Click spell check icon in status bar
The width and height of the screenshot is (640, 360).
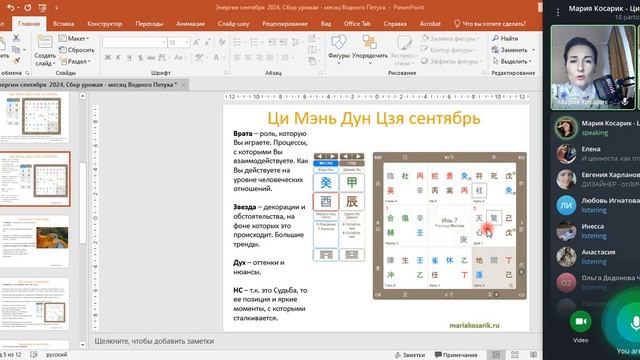coord(34,355)
